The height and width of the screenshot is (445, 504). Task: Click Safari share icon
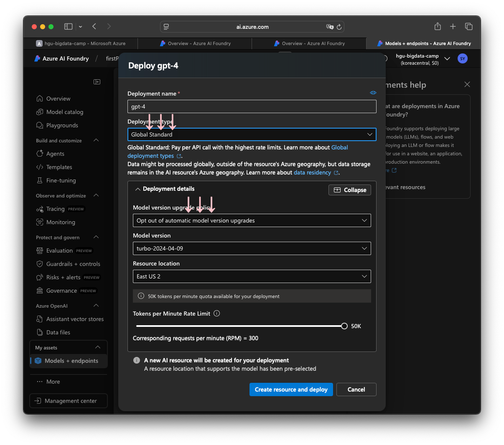point(438,26)
